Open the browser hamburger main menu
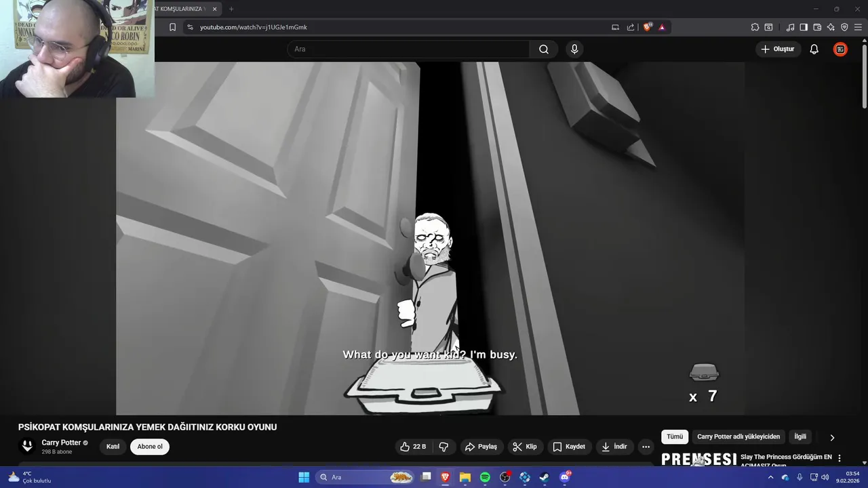The height and width of the screenshot is (488, 868). coord(859,27)
